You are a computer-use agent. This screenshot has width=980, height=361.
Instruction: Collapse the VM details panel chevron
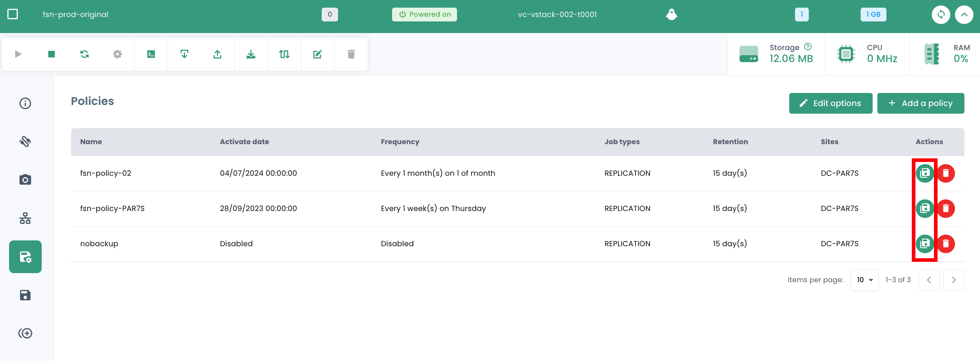[964, 15]
